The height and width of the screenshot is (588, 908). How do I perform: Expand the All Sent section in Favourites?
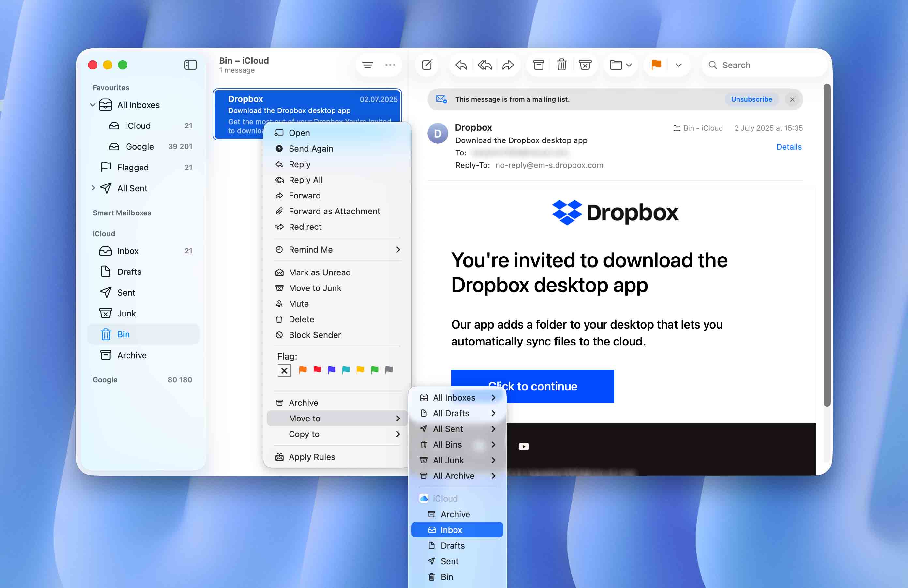pos(94,188)
